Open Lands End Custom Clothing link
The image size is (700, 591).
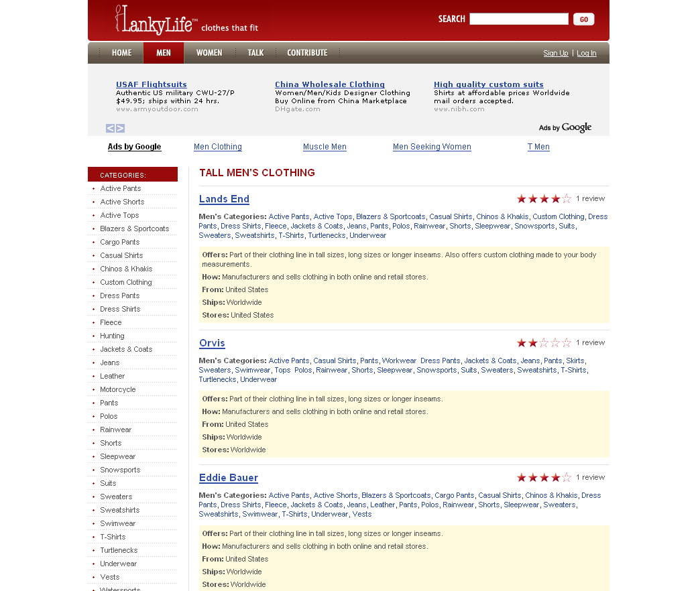click(x=559, y=216)
